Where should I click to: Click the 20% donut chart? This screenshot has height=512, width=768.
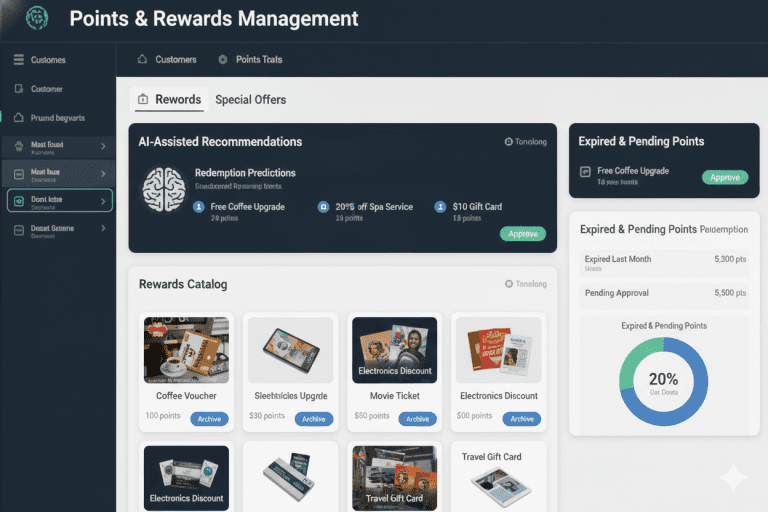coord(663,380)
